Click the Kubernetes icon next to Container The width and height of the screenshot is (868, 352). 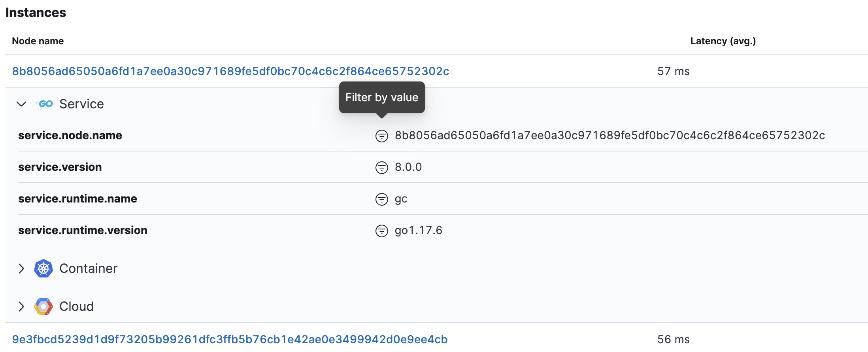coord(44,268)
